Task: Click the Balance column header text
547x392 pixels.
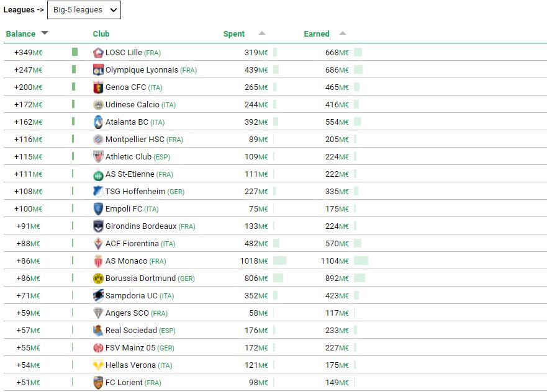Action: (x=20, y=34)
